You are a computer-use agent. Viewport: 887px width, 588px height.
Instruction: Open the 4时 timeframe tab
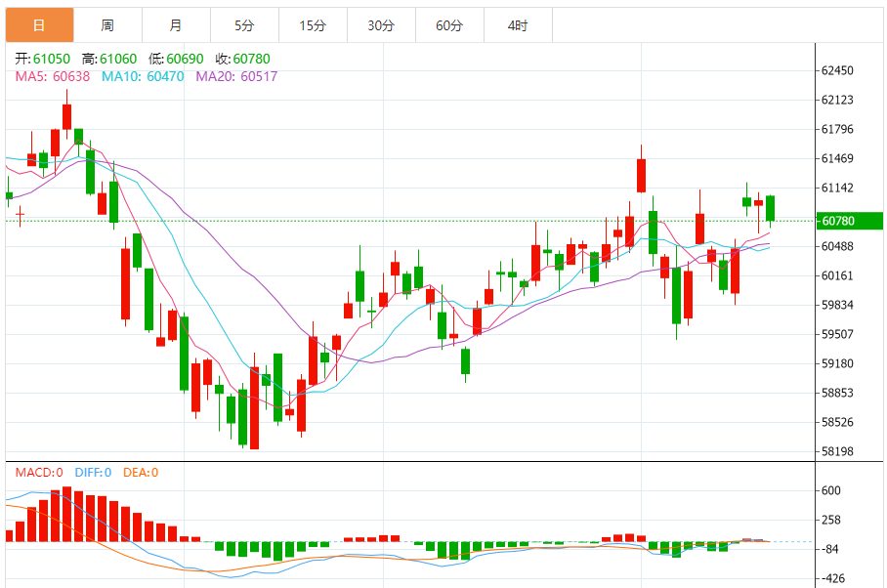pos(518,24)
